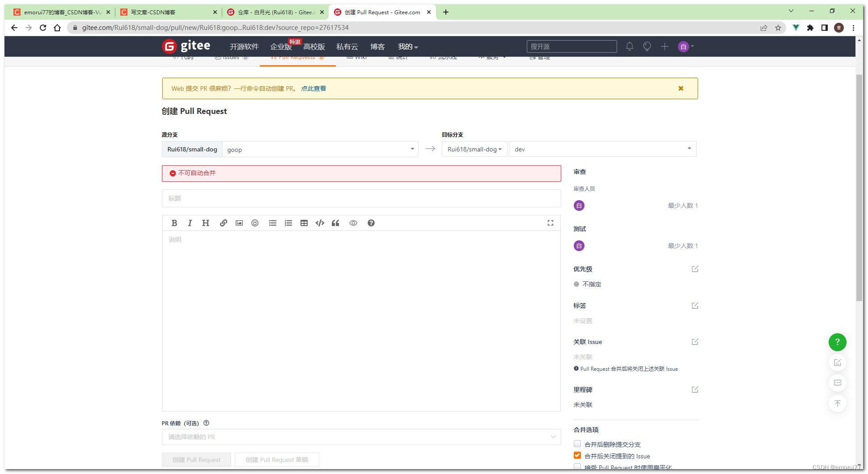Screen dimensions: 868x474
Task: Open 私有云 nav item
Action: click(347, 46)
